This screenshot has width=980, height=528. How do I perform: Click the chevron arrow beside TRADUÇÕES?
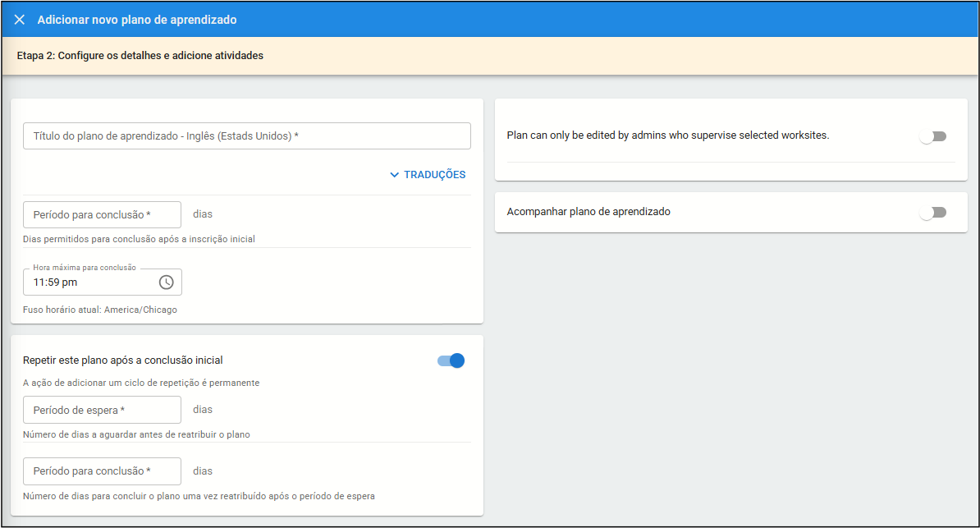[x=395, y=175]
